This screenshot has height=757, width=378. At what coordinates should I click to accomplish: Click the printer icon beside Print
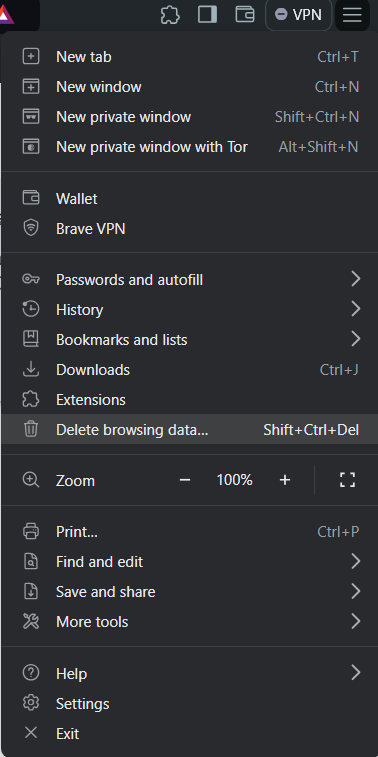pos(31,531)
